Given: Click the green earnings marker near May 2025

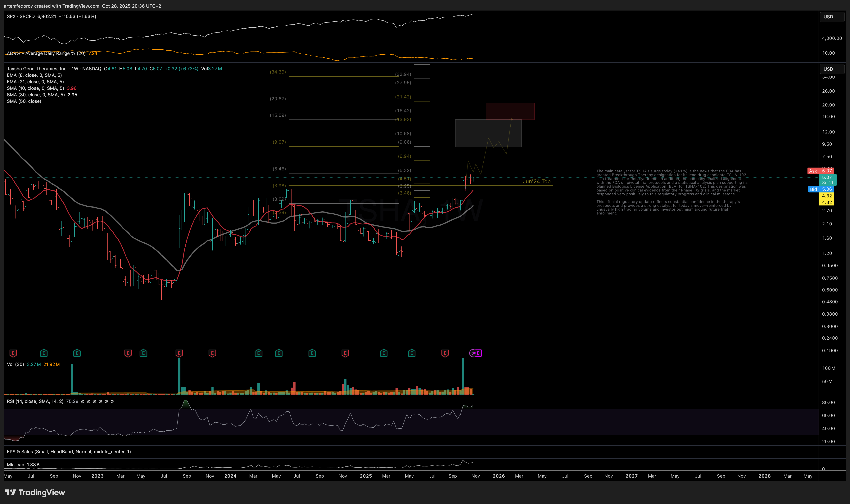Looking at the screenshot, I should point(412,353).
